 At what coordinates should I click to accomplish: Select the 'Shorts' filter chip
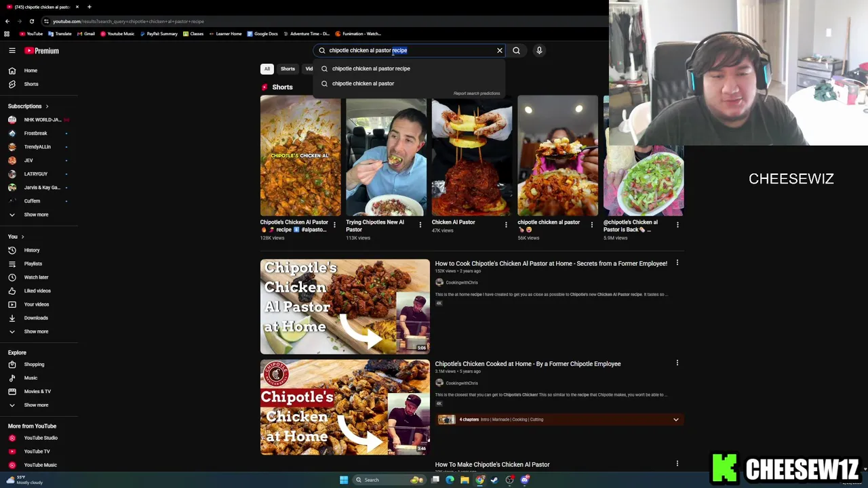pyautogui.click(x=288, y=68)
